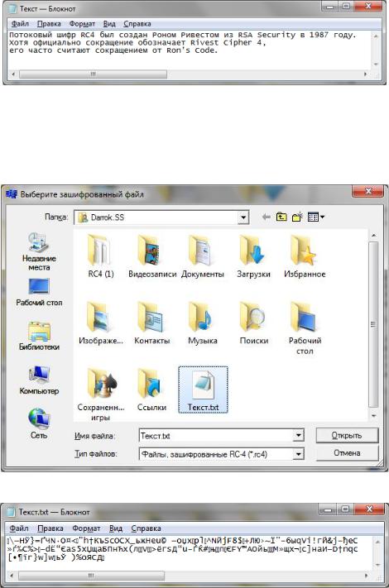Viewport: 389px width, 588px height.
Task: Click the file list vertical scrollbar
Action: [x=373, y=325]
